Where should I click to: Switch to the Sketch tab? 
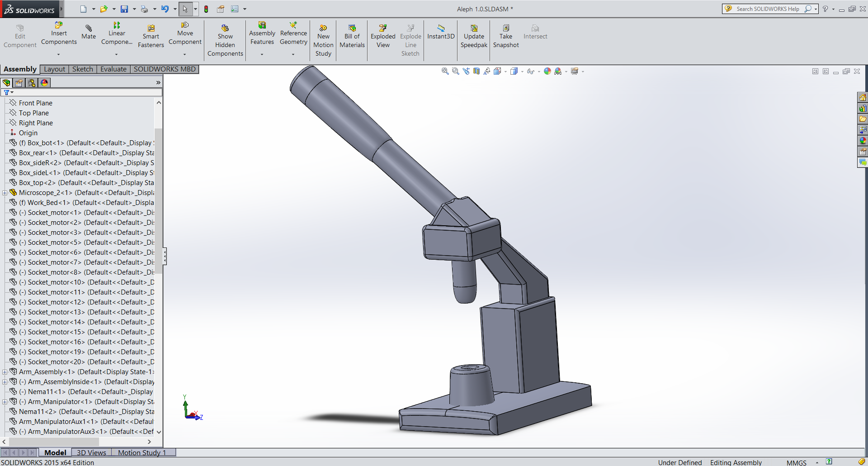tap(83, 69)
